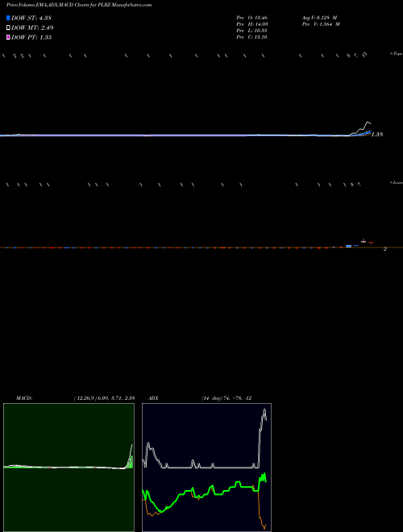Click the 'Pre V: 1.364 M' value
403x532 pixels.
321,24
